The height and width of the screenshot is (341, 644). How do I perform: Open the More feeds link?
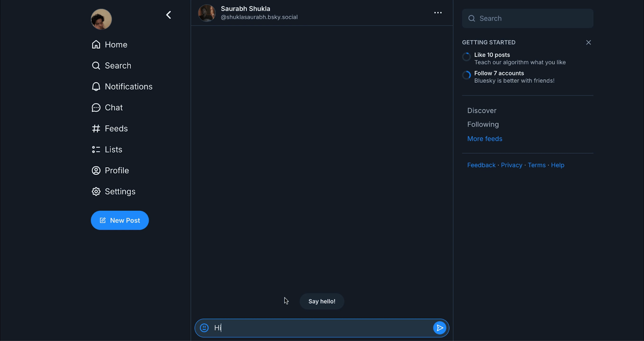485,139
